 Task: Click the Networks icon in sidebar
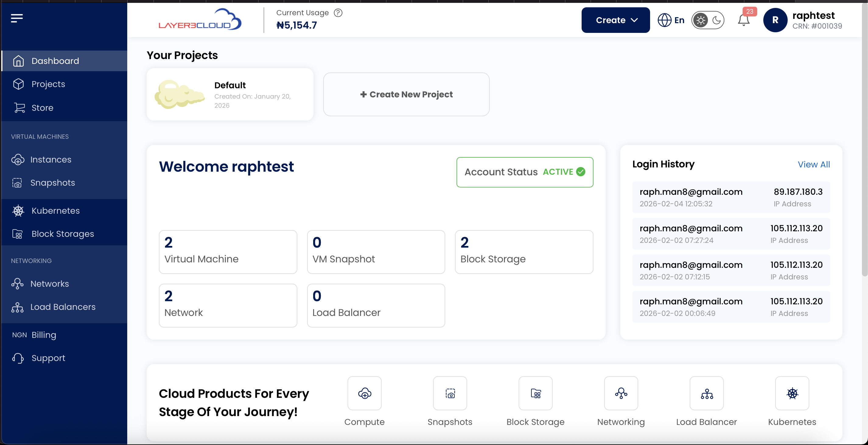coord(17,284)
